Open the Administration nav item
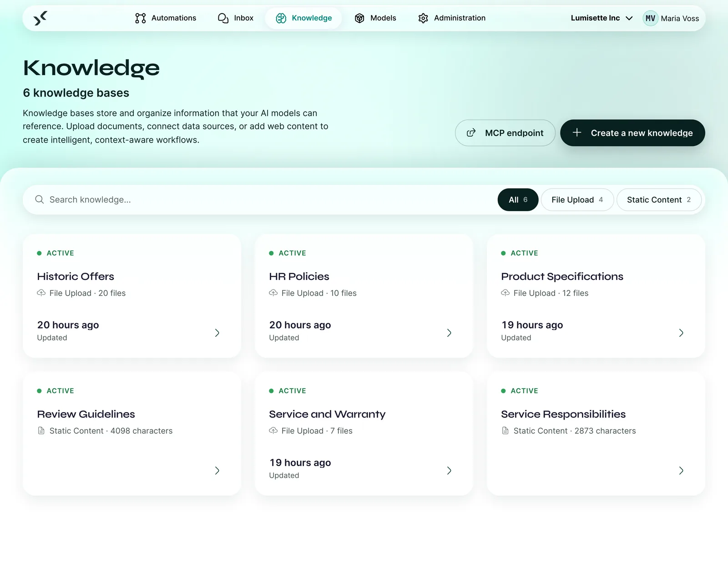Image resolution: width=728 pixels, height=569 pixels. click(452, 18)
